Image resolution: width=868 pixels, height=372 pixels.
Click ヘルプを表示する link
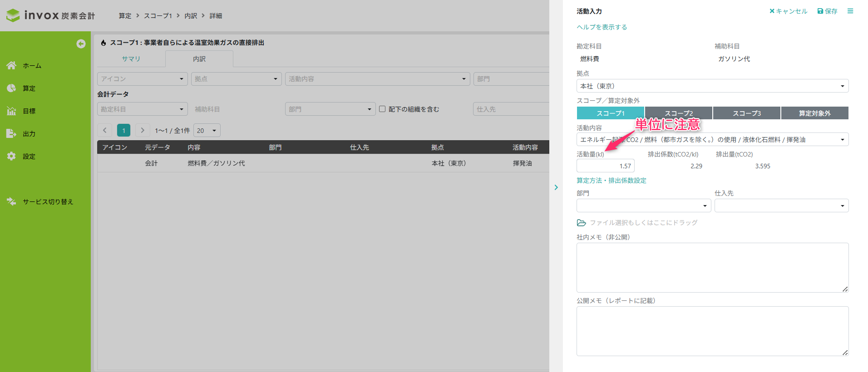pyautogui.click(x=602, y=27)
